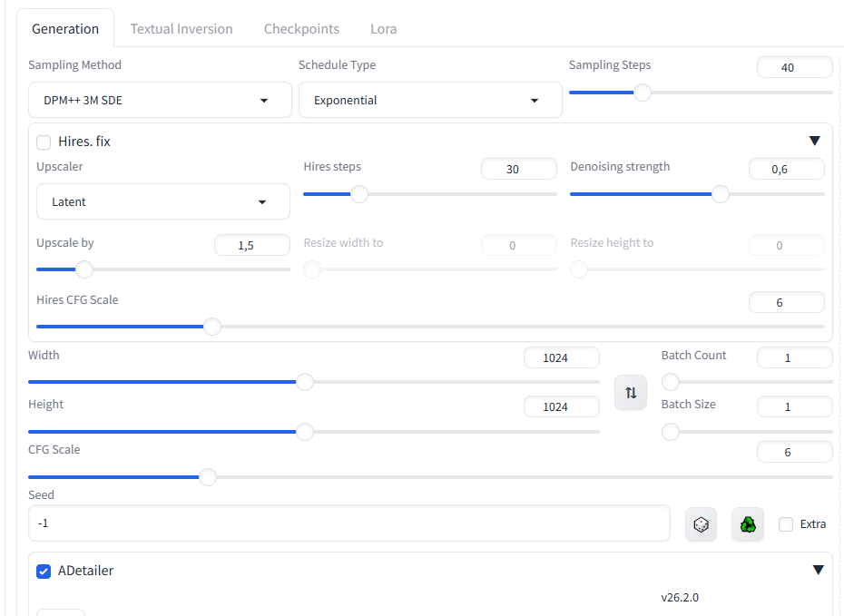Open the Lora tab
This screenshot has height=616, width=844.
[x=383, y=29]
